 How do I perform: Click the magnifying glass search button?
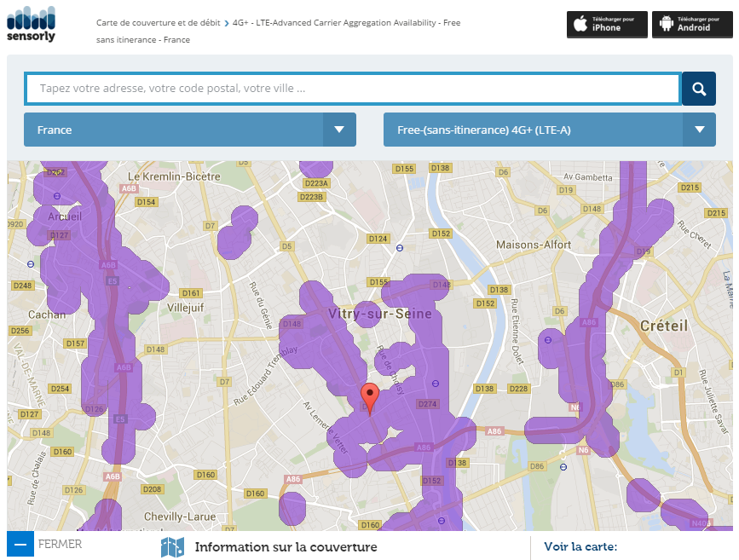click(699, 89)
